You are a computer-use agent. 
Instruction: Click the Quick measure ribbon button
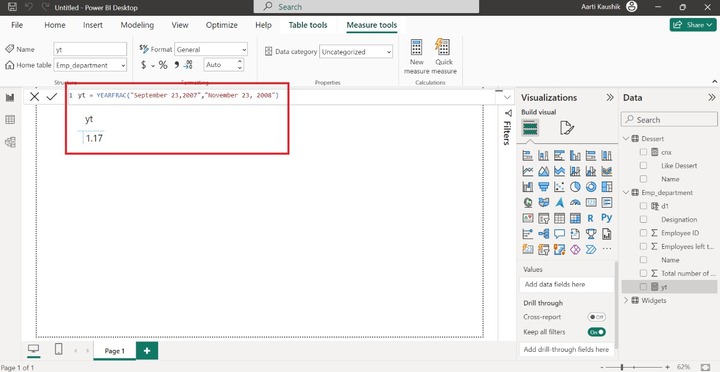pos(444,57)
